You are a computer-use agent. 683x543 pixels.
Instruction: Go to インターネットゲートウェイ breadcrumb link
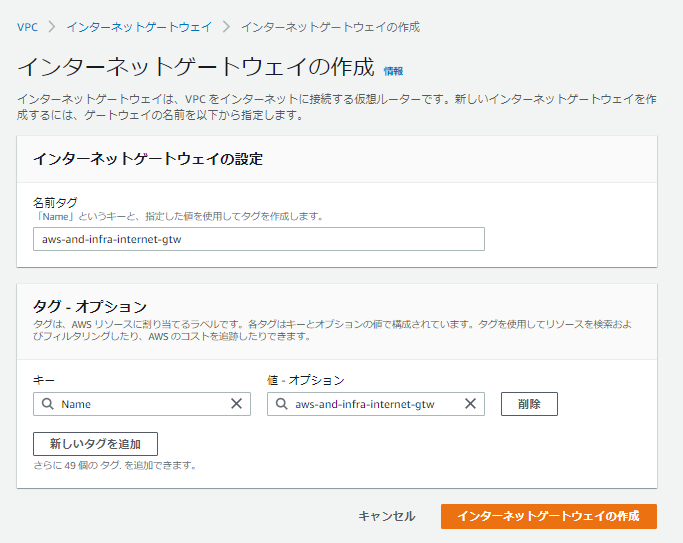tap(139, 27)
